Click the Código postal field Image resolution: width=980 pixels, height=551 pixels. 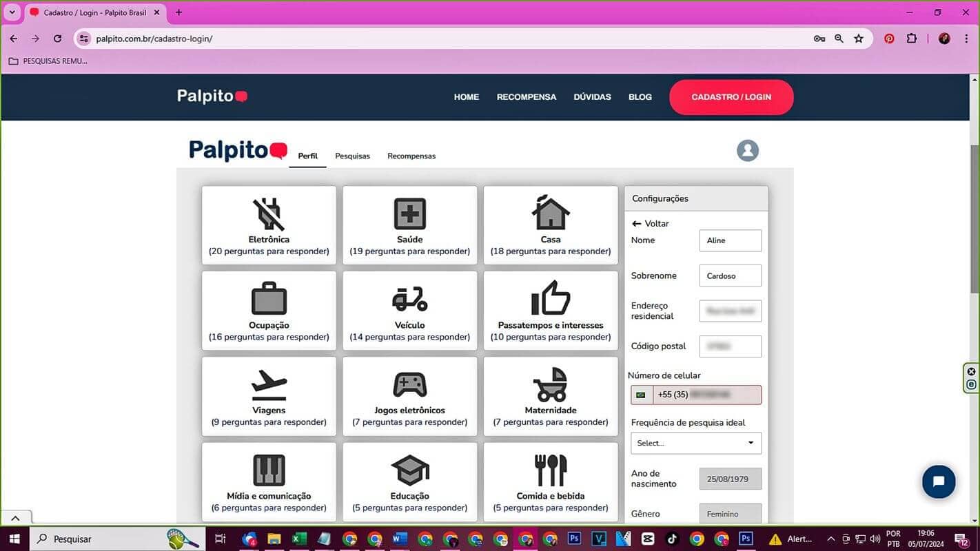click(x=731, y=346)
